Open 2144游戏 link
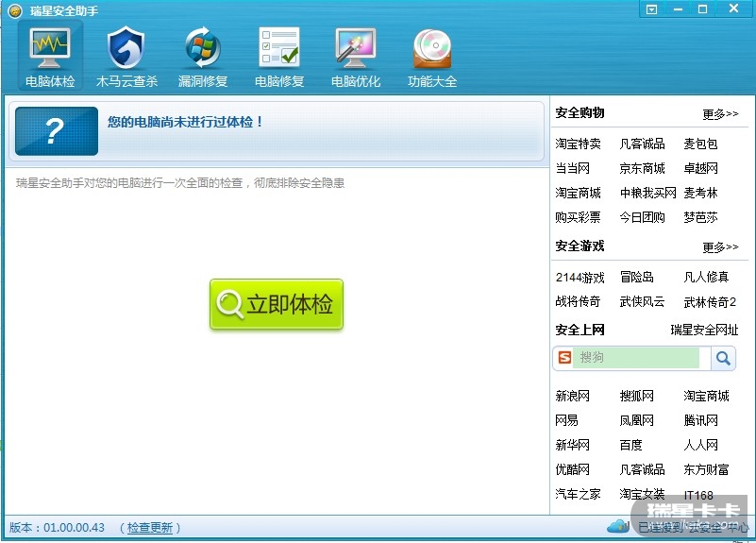The width and height of the screenshot is (756, 543). click(580, 278)
